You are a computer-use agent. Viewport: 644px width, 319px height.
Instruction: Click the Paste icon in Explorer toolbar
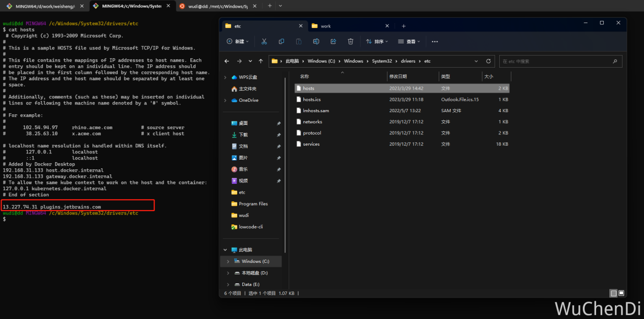tap(298, 41)
